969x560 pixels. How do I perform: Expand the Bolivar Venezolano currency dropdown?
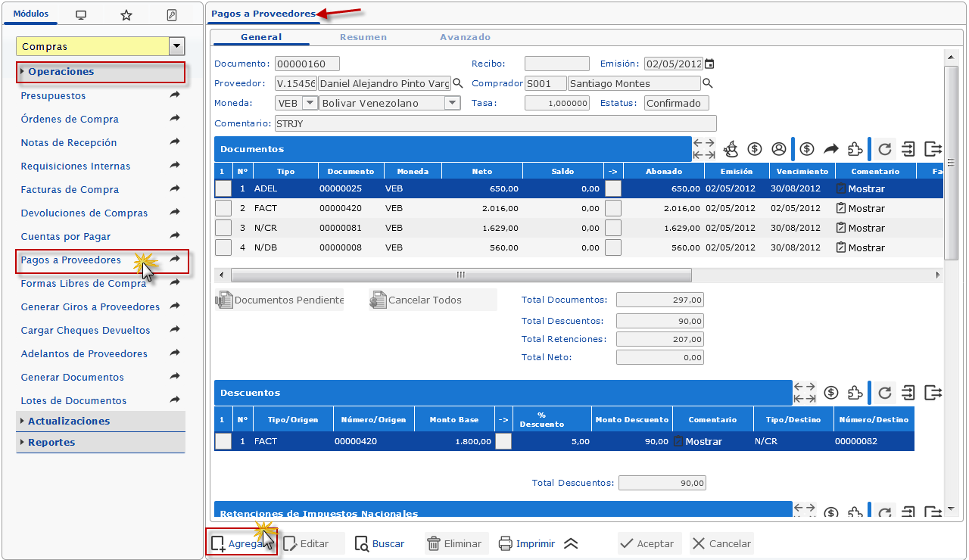pyautogui.click(x=452, y=103)
